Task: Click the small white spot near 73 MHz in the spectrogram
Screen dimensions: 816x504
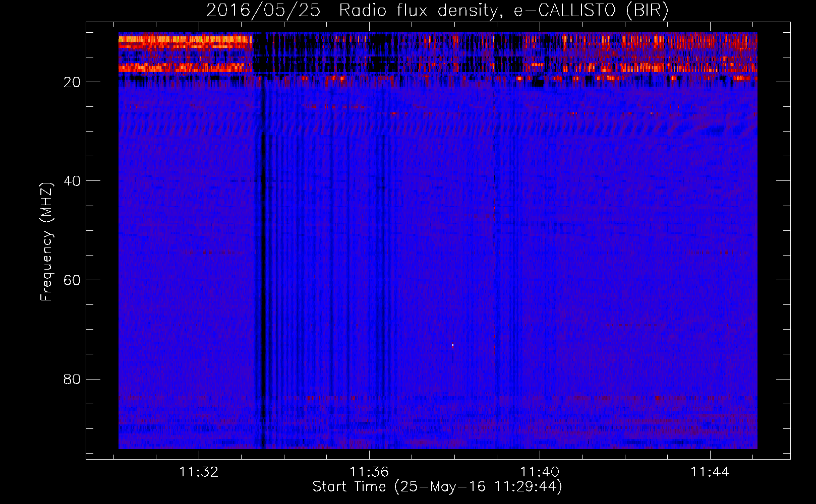Action: click(453, 345)
